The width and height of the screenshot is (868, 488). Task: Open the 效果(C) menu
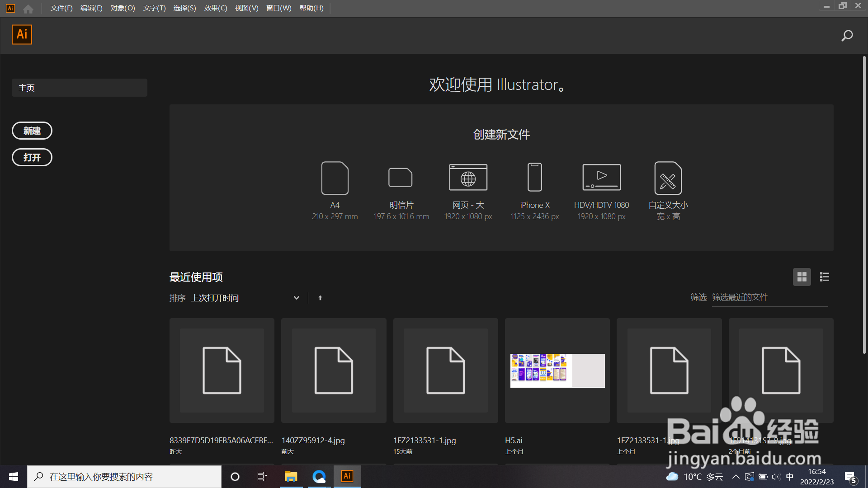coord(216,8)
